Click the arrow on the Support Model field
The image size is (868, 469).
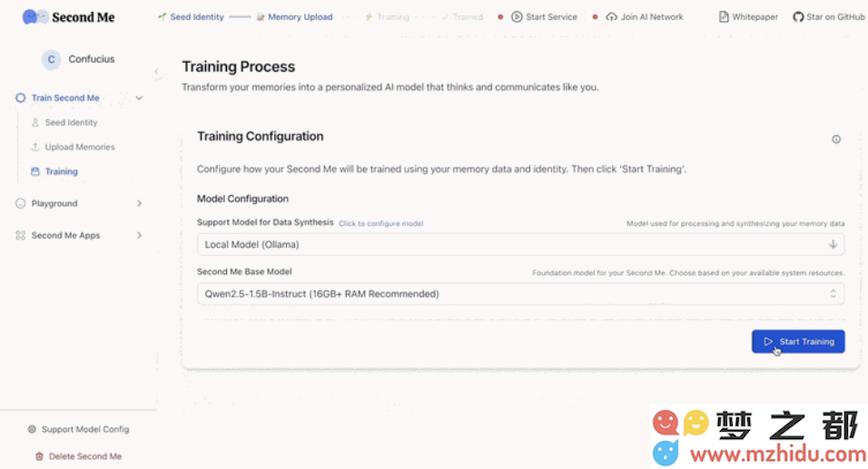click(x=833, y=244)
